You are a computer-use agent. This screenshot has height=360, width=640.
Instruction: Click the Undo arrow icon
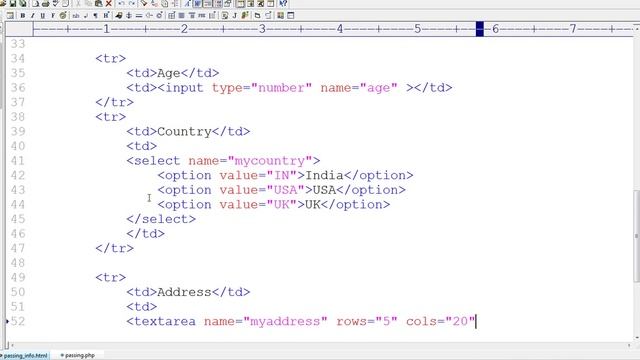(x=121, y=3)
